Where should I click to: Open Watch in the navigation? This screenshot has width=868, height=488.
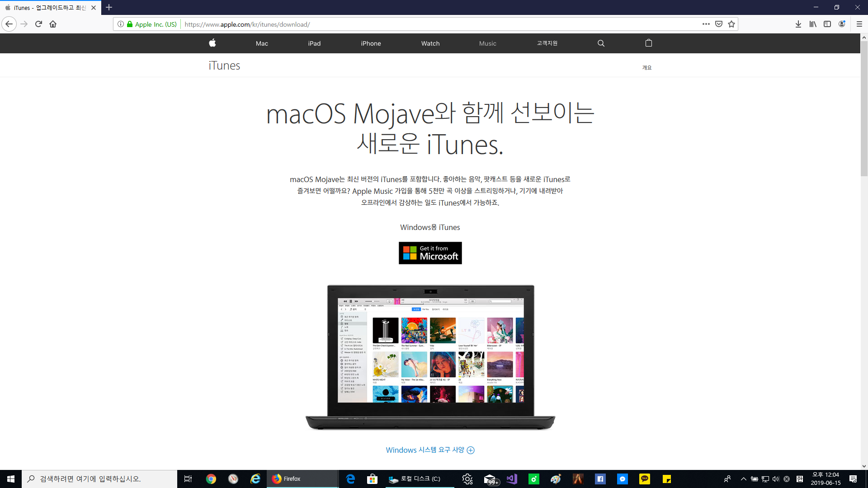[430, 43]
